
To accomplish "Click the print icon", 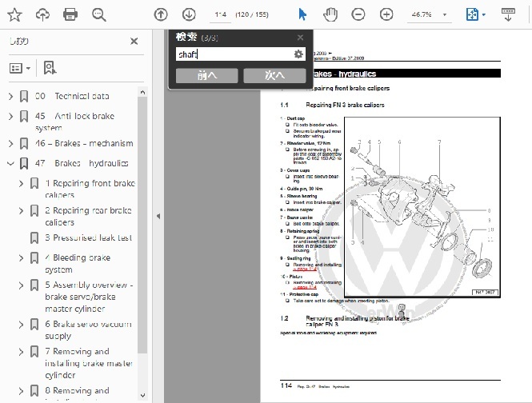I will coord(70,14).
